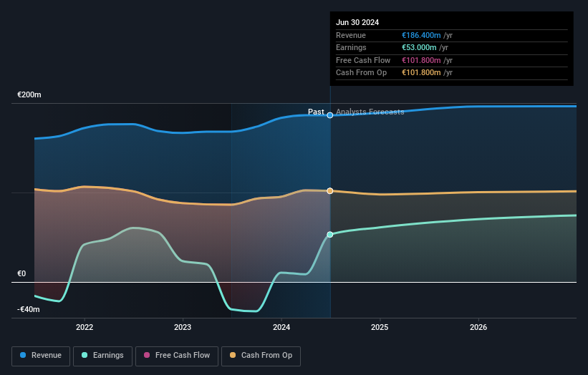Click the 'Past' label on chart

[316, 112]
